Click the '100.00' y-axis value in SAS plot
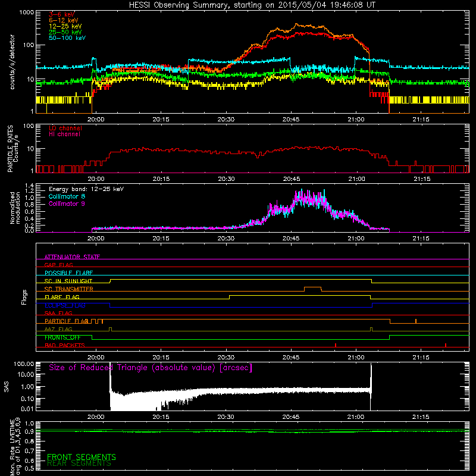This screenshot has height=476, width=476. pyautogui.click(x=24, y=364)
